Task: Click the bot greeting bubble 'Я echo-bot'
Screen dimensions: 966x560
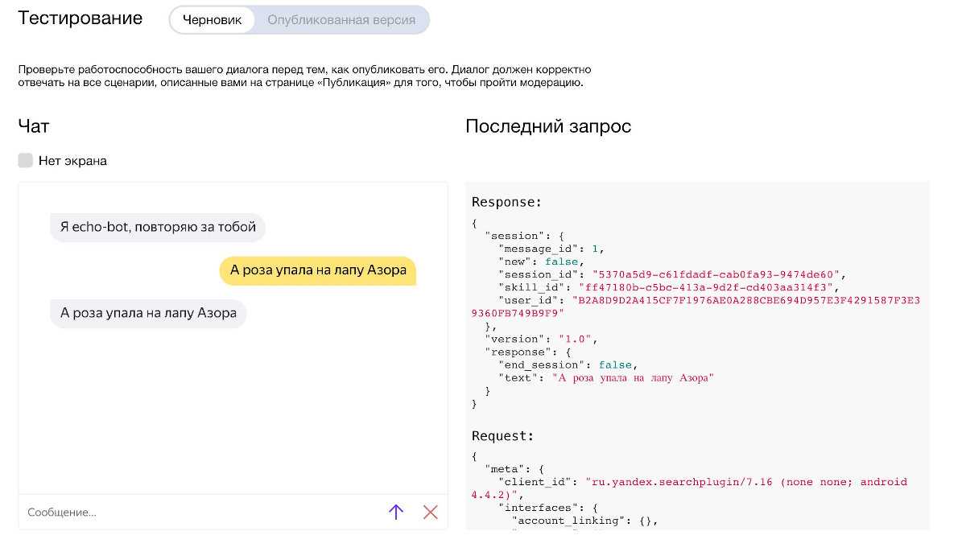Action: pyautogui.click(x=158, y=227)
